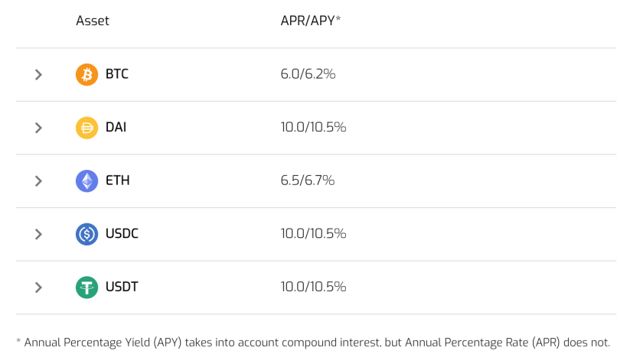Click the blue USDC dollar icon
630x364 pixels.
coord(87,234)
